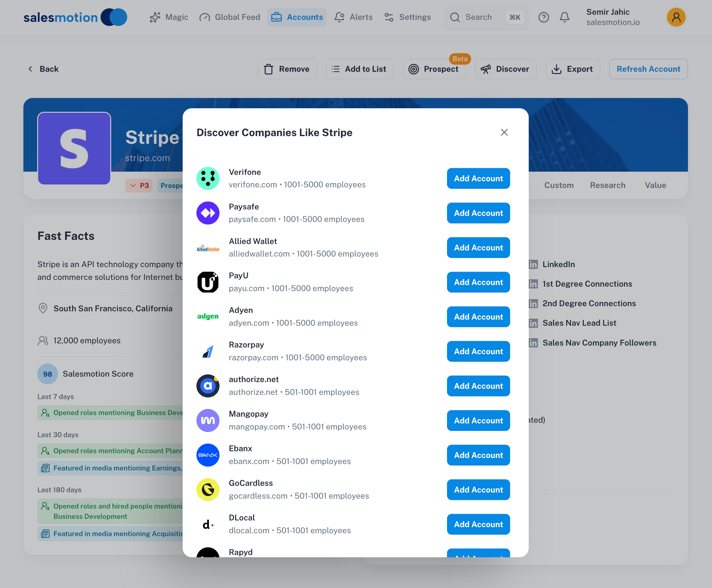Viewport: 712px width, 588px height.
Task: Click the Verifone company logo
Action: [208, 178]
